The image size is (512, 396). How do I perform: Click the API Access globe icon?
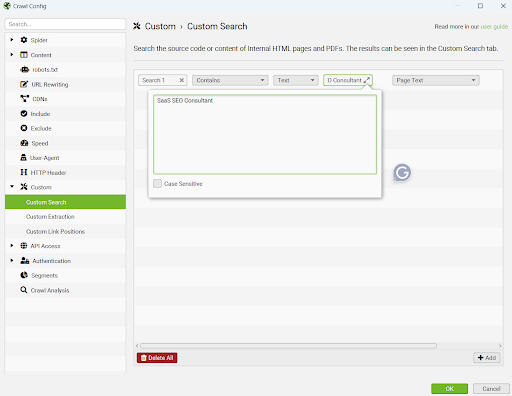tap(24, 246)
